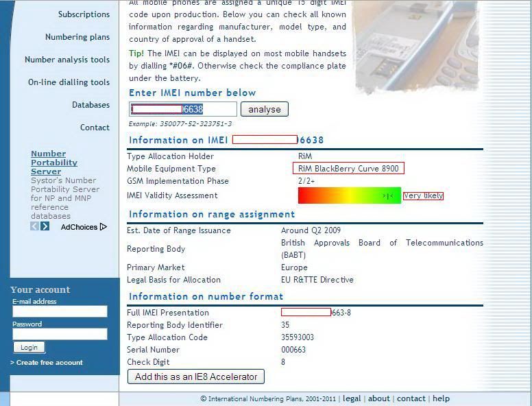Select the Reporting Body Identifier value 35

(x=285, y=325)
